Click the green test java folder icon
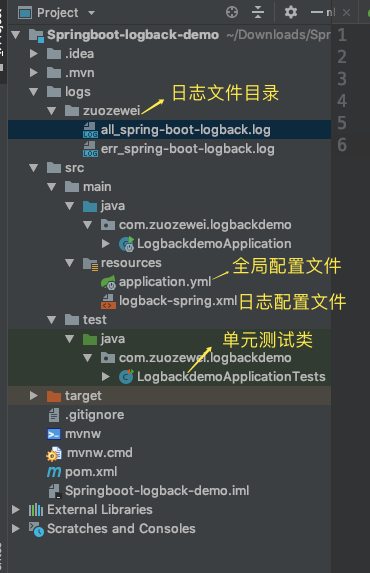Viewport: 370px width, 573px height. click(90, 339)
